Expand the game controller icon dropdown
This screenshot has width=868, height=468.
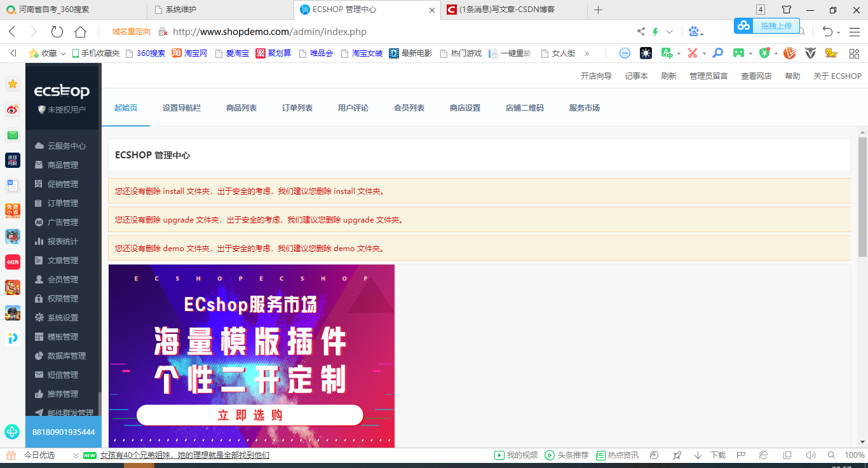(751, 53)
